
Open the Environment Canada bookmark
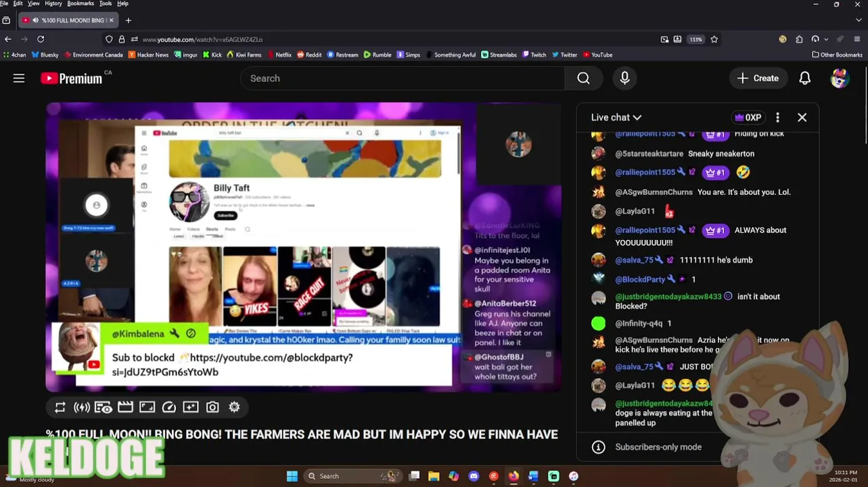click(93, 55)
